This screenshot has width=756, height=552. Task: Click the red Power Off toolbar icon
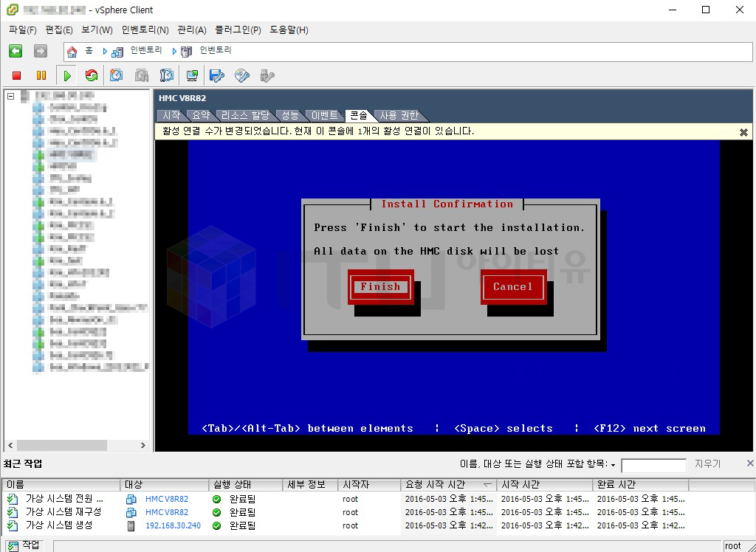tap(17, 75)
